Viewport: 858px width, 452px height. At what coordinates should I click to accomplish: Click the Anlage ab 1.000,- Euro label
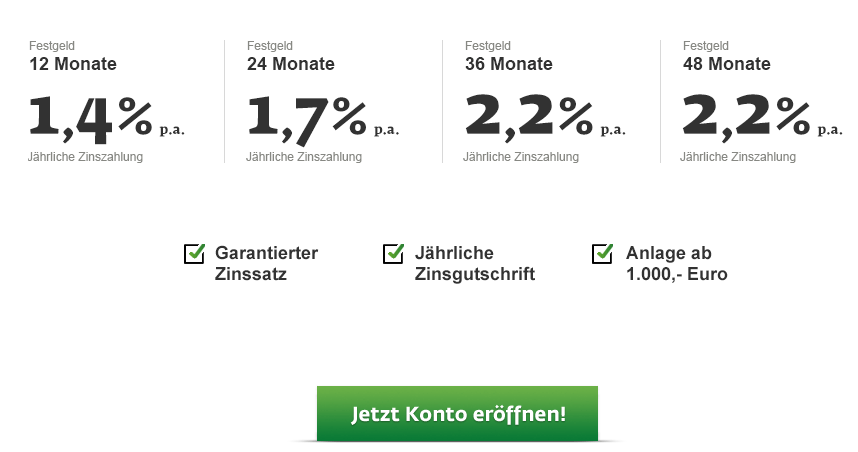676,263
